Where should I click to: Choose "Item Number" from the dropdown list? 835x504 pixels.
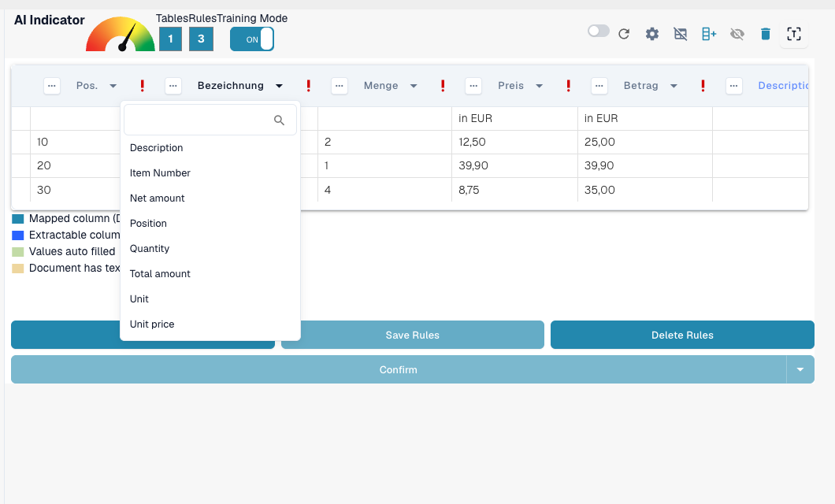[210, 173]
